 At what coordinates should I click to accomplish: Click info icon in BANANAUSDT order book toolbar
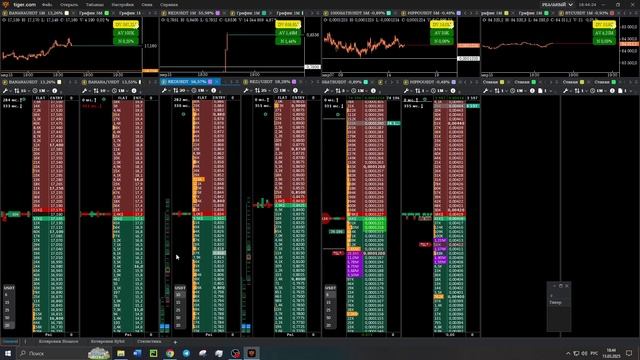pyautogui.click(x=54, y=91)
